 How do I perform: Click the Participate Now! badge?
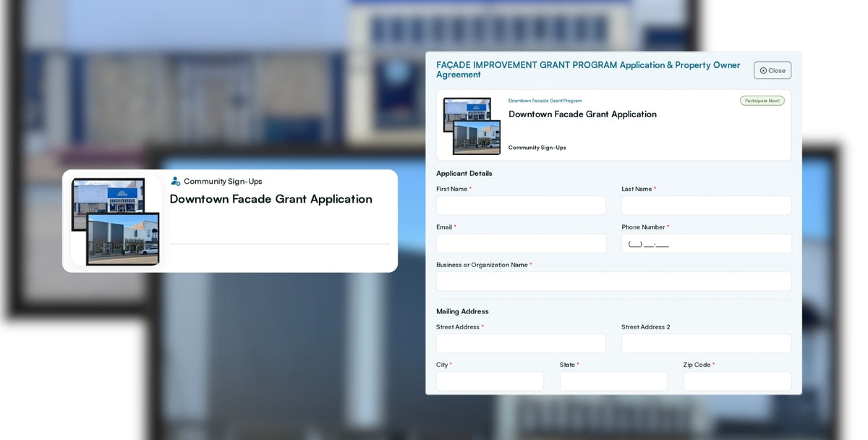point(762,101)
